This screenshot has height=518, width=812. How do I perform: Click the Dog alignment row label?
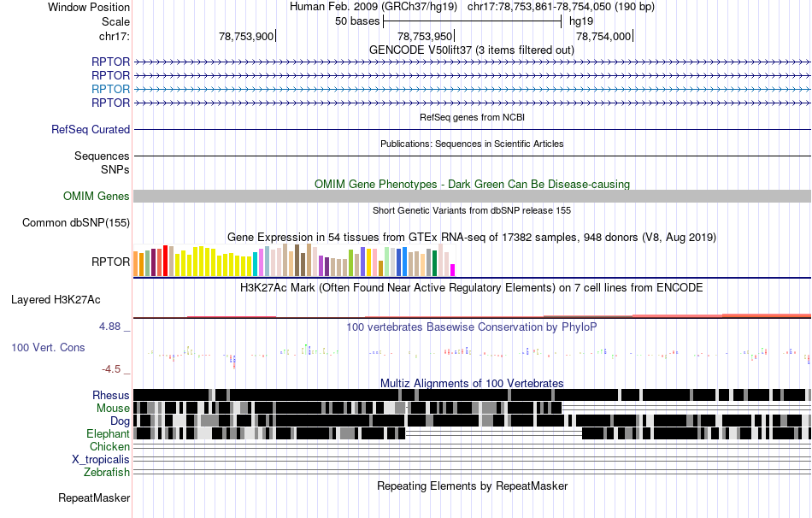coord(120,421)
